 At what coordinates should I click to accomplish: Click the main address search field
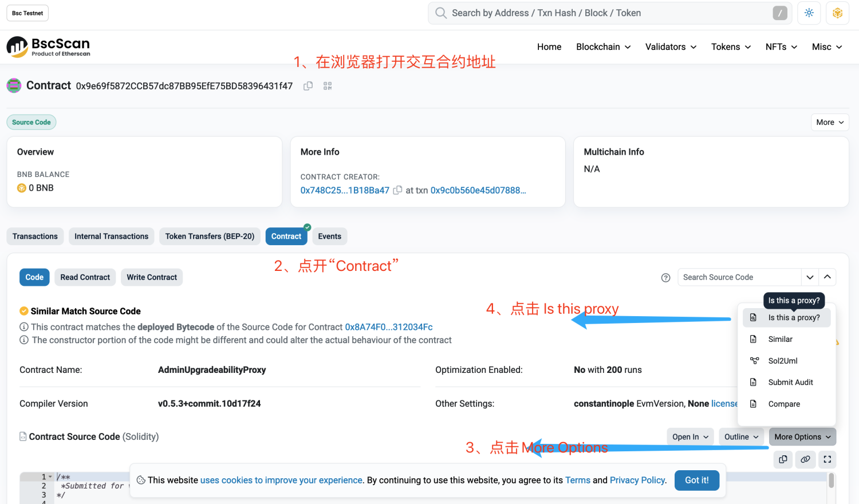click(x=610, y=13)
